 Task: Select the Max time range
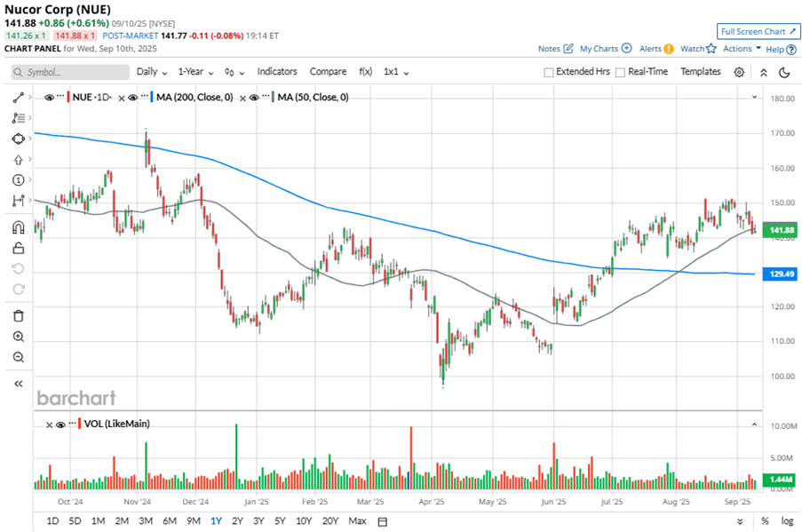[x=357, y=520]
